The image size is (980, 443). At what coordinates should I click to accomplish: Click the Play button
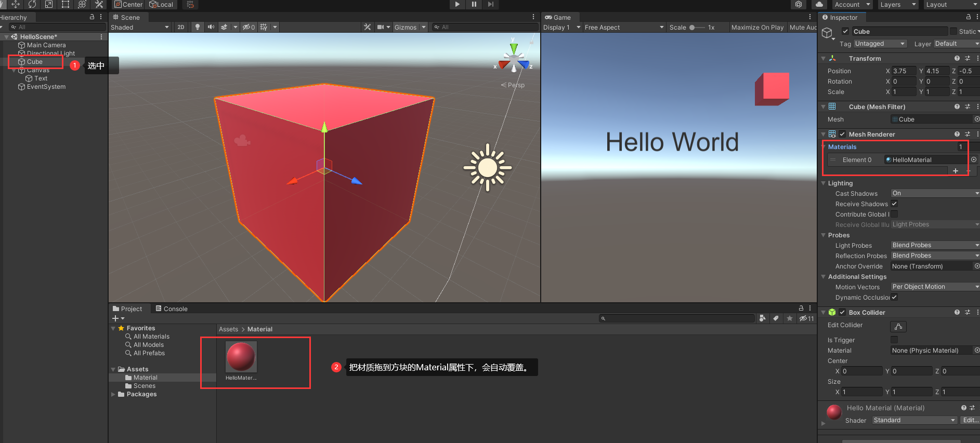(457, 4)
